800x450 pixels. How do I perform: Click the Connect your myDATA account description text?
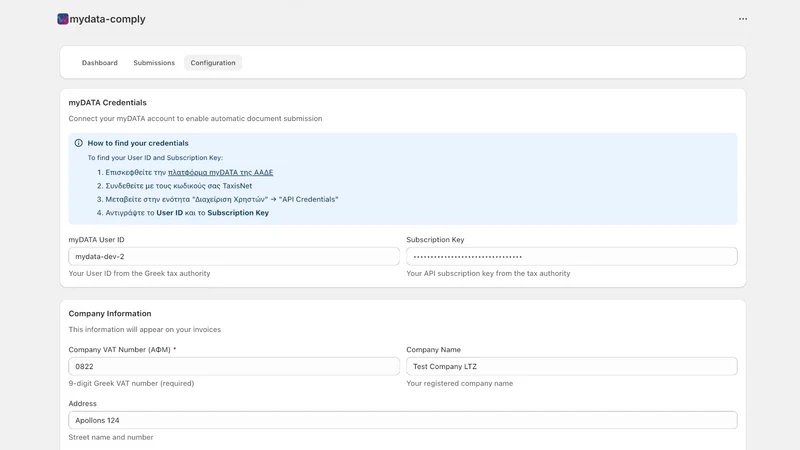click(195, 118)
